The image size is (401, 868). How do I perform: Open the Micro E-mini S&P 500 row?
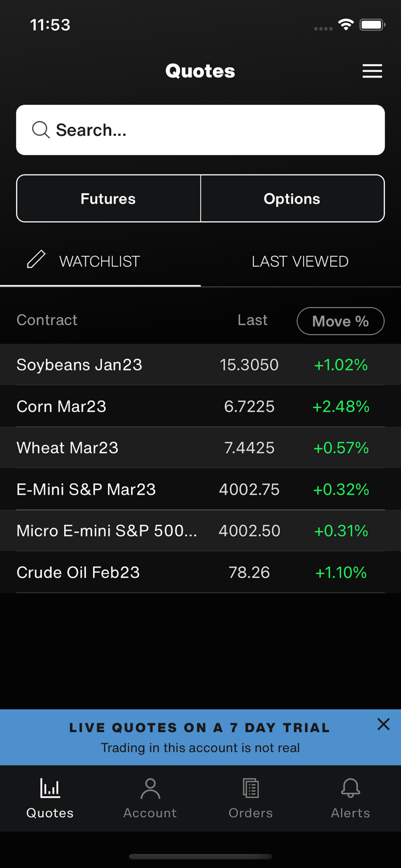click(x=106, y=531)
